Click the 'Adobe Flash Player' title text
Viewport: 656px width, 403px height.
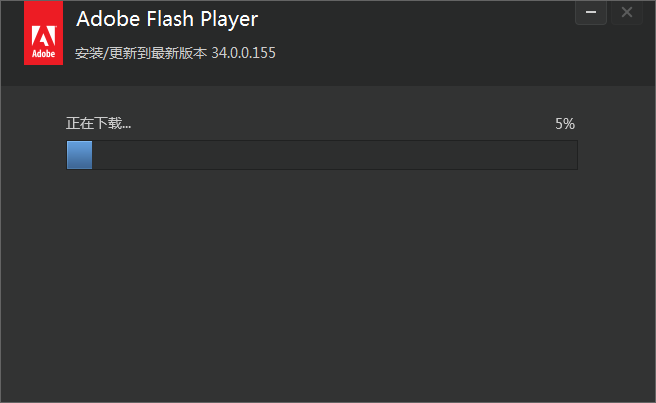(x=167, y=20)
